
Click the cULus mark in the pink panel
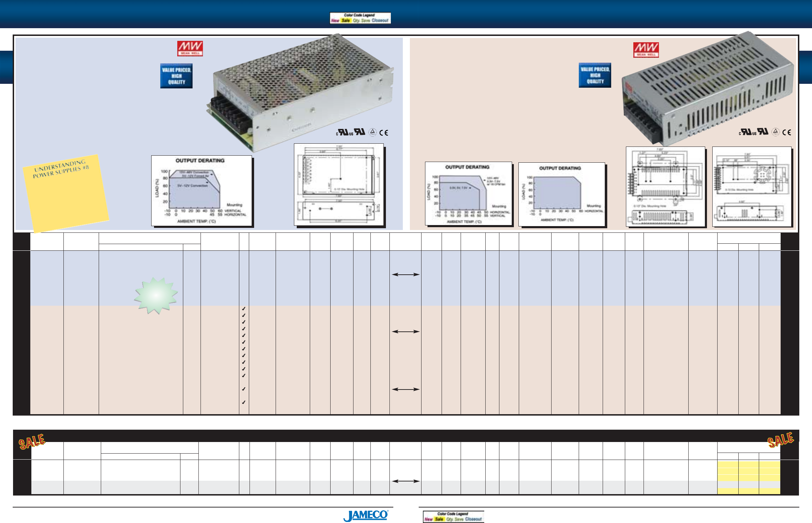point(748,132)
